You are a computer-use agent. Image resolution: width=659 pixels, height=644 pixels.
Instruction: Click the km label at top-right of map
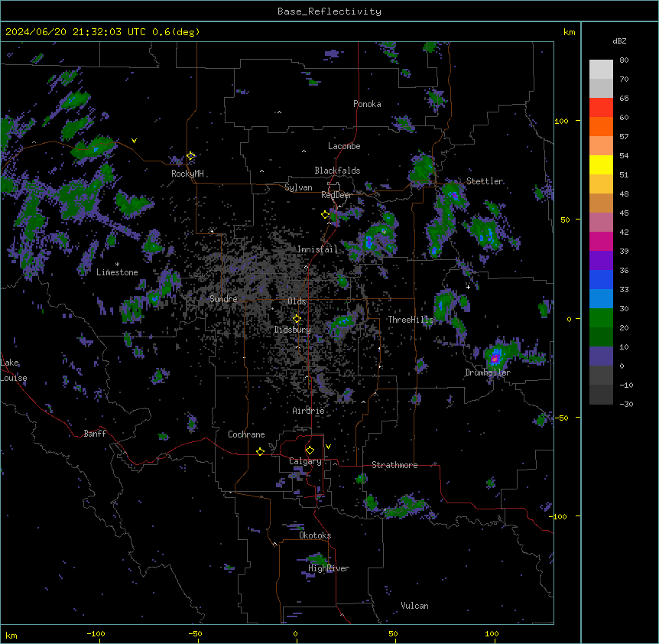pos(569,32)
